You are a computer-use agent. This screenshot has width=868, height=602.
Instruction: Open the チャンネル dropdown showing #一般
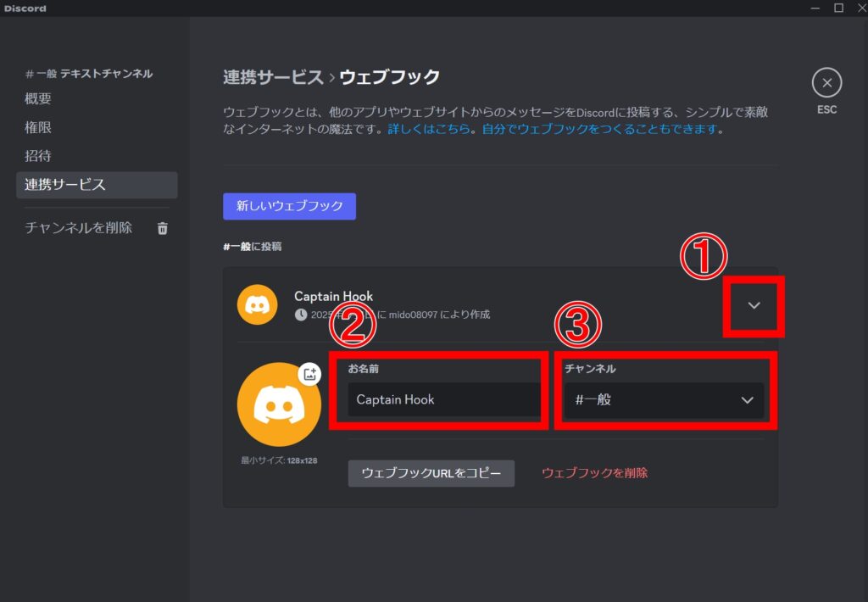(664, 400)
